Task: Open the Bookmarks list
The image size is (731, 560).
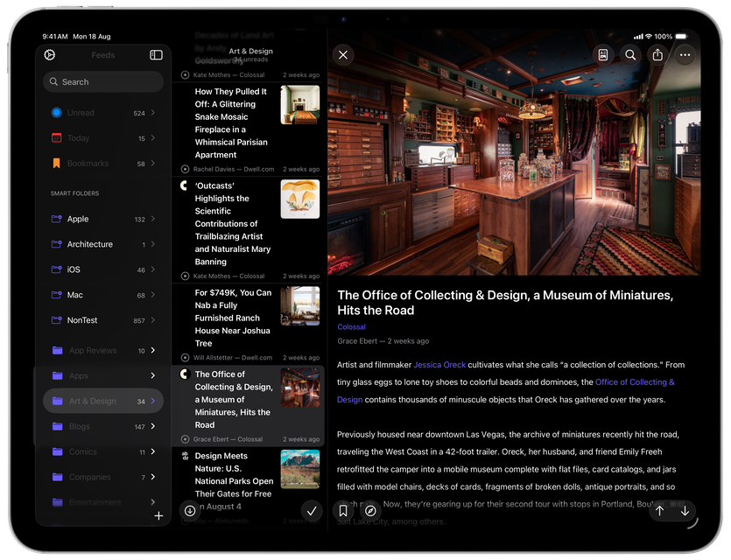Action: [103, 164]
